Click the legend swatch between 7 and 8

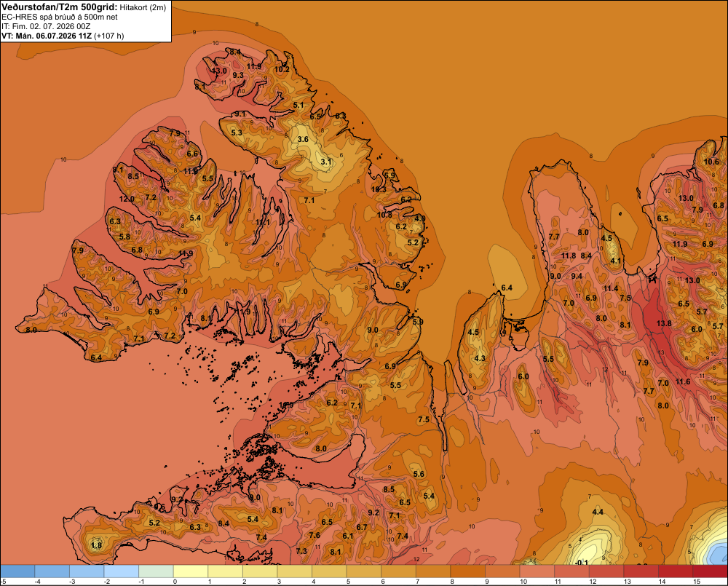click(432, 571)
